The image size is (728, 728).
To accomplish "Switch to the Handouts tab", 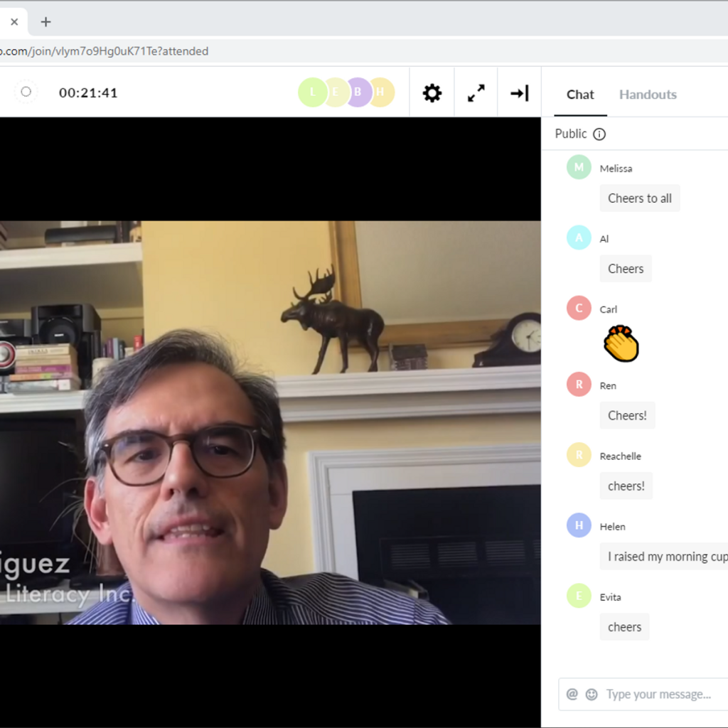I will click(648, 95).
